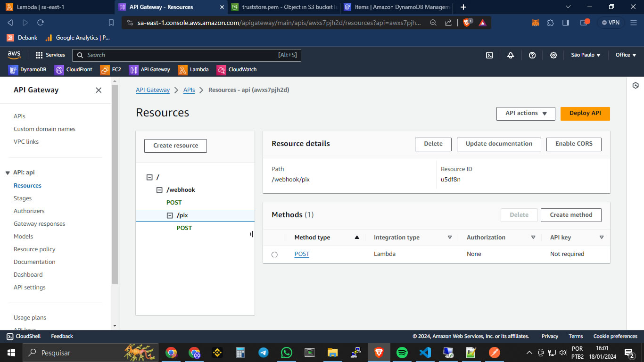Go to APIs breadcrumb link
The image size is (644, 362).
pyautogui.click(x=189, y=90)
